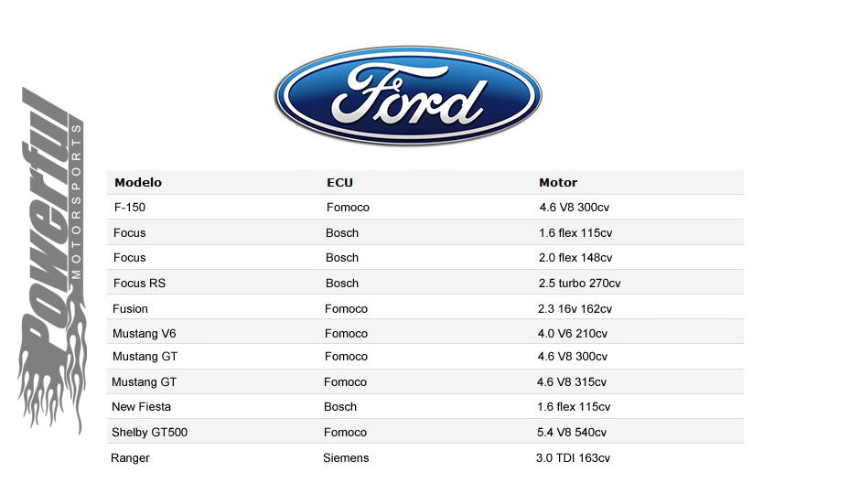Select the ECU column header
The image size is (849, 504).
pos(339,182)
